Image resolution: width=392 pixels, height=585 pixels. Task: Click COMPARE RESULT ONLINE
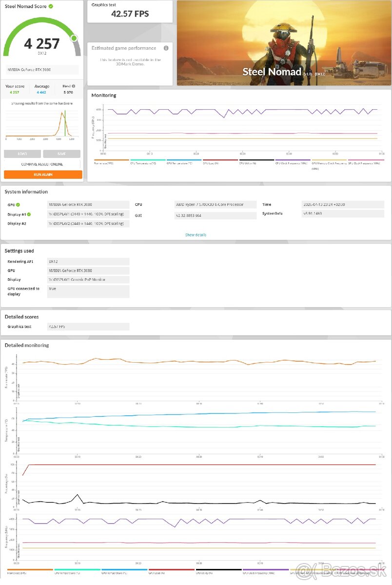point(42,164)
